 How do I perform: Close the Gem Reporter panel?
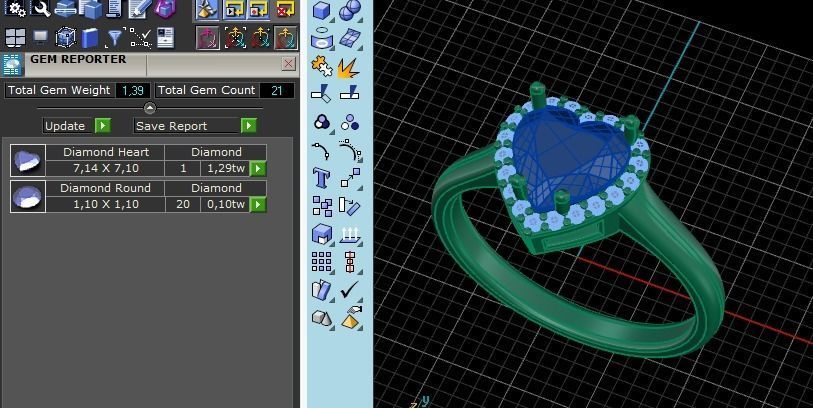tap(289, 64)
